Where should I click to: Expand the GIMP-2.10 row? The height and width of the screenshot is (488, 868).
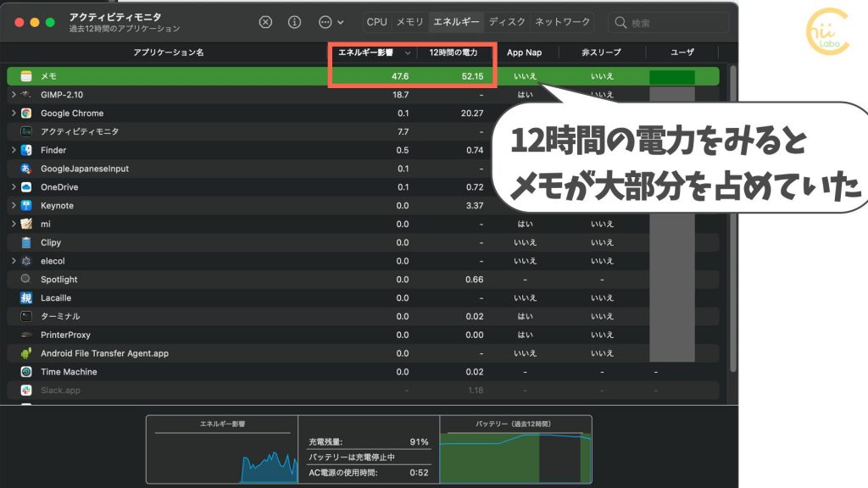(14, 95)
